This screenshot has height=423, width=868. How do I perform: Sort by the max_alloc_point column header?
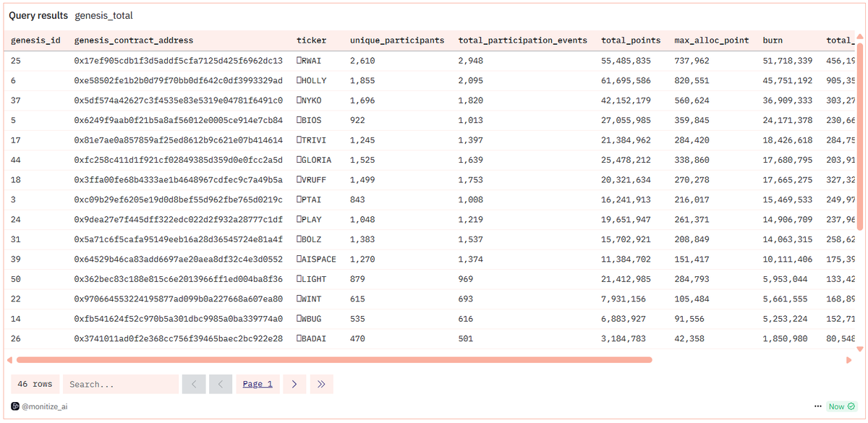click(x=711, y=40)
